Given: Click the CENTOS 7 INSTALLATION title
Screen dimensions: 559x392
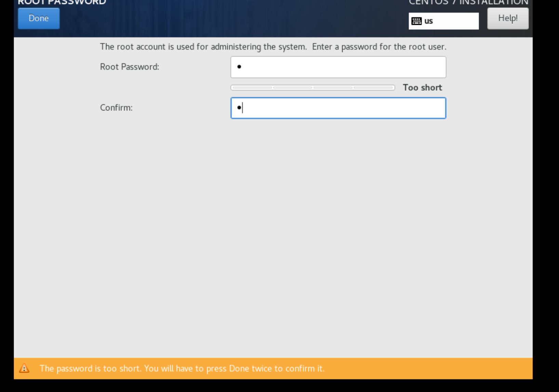Looking at the screenshot, I should (468, 2).
